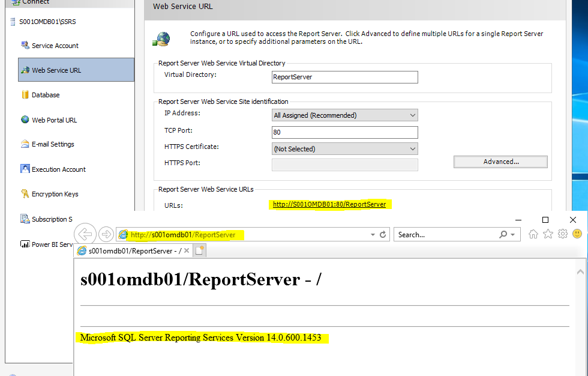Maximize the browser window

pos(545,220)
